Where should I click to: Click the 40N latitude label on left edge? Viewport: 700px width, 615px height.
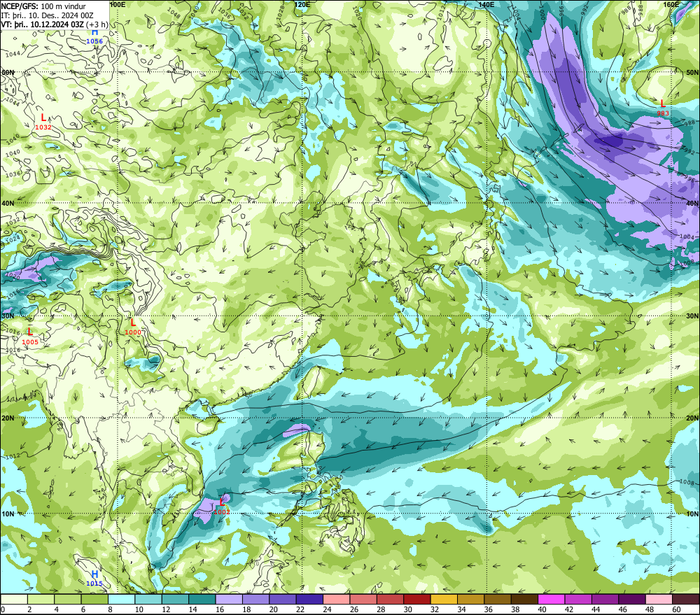(8, 203)
